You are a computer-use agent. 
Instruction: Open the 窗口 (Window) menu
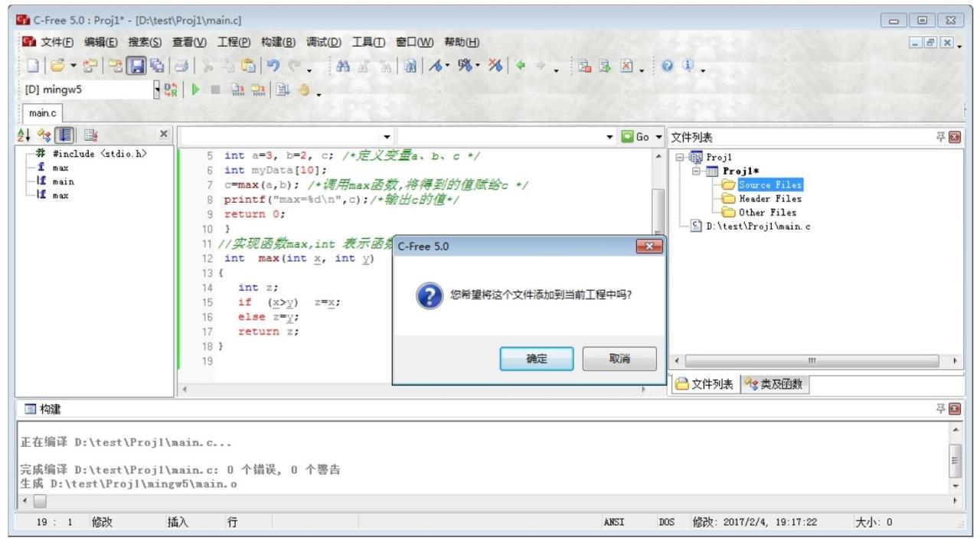pos(414,42)
